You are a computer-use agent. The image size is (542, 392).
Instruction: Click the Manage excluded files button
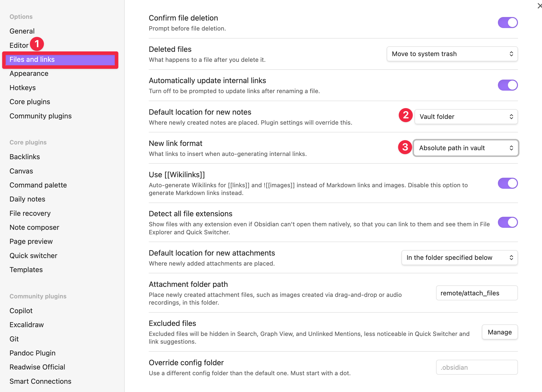point(500,332)
